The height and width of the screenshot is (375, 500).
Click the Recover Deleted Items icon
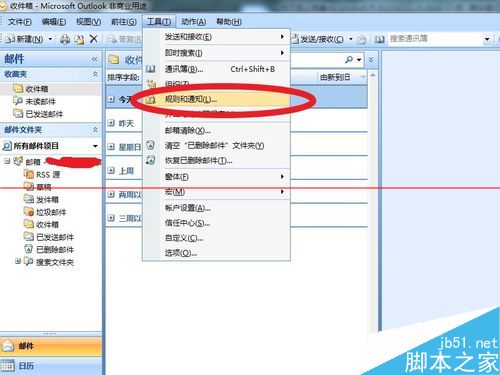tap(151, 160)
